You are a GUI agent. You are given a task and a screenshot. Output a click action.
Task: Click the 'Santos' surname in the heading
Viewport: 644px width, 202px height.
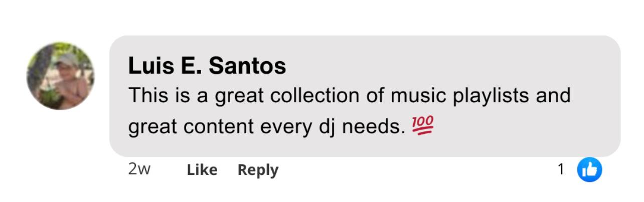pyautogui.click(x=247, y=66)
